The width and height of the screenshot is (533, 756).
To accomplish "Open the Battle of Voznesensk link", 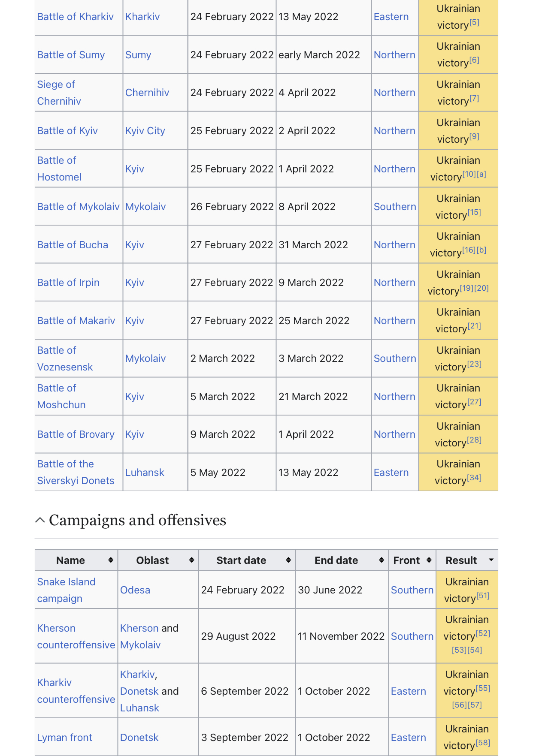I will [x=65, y=358].
